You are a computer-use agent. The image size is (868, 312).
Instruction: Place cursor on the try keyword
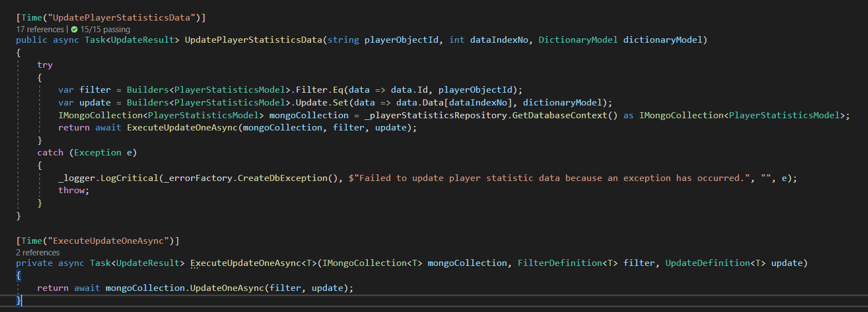[45, 65]
